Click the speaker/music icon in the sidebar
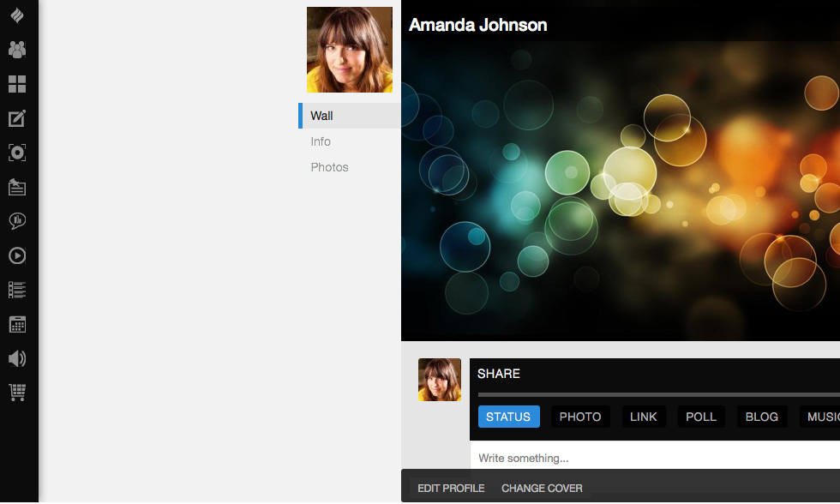The height and width of the screenshot is (504, 840). click(17, 358)
